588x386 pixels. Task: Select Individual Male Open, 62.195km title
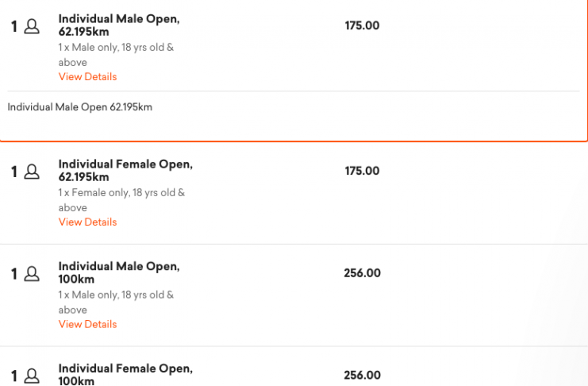point(119,25)
